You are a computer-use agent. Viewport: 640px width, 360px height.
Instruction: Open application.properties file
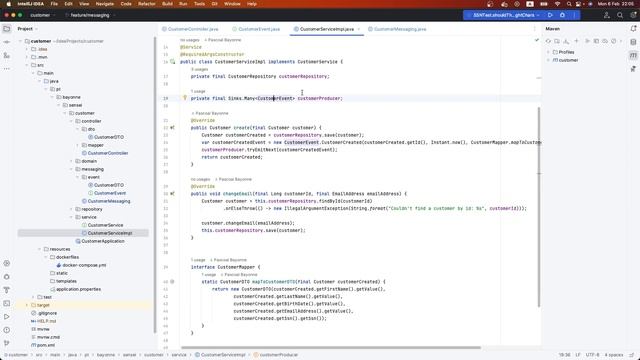click(x=78, y=289)
